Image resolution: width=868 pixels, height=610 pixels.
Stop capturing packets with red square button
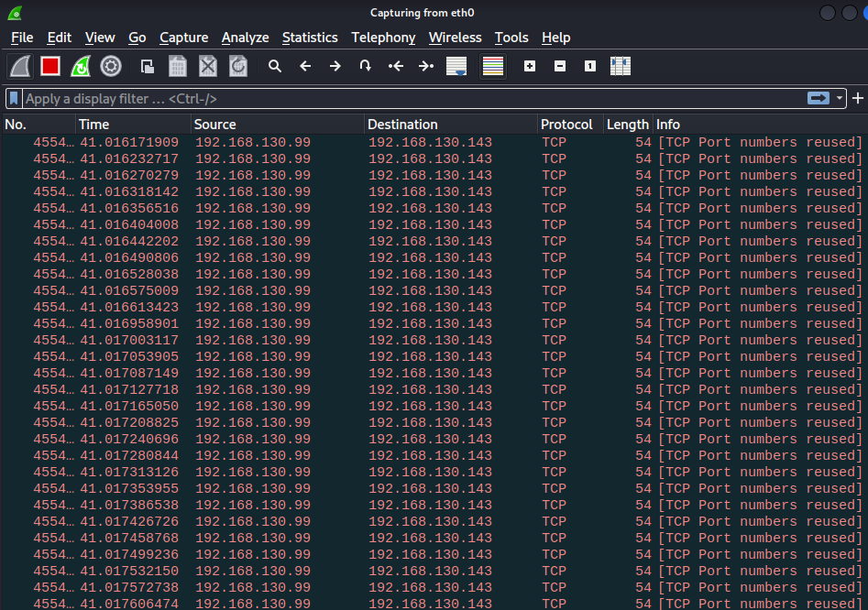click(50, 66)
